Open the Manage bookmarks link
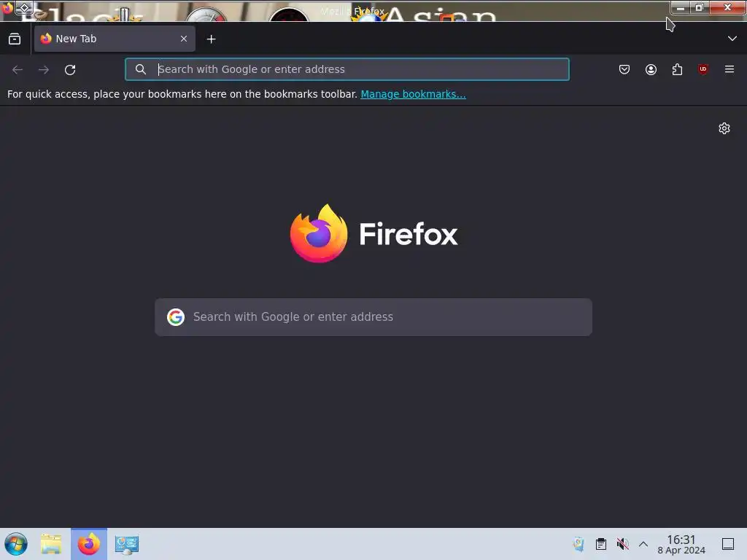The width and height of the screenshot is (747, 560). click(x=413, y=94)
